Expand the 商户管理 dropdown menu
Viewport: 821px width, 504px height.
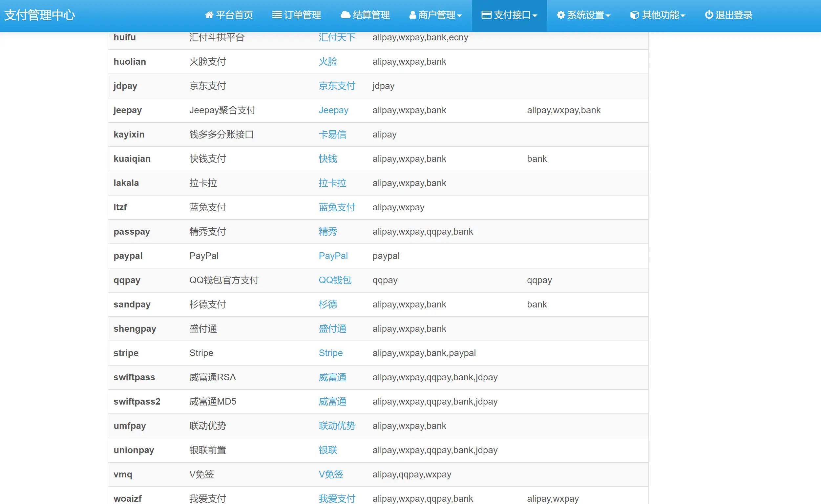(x=435, y=15)
